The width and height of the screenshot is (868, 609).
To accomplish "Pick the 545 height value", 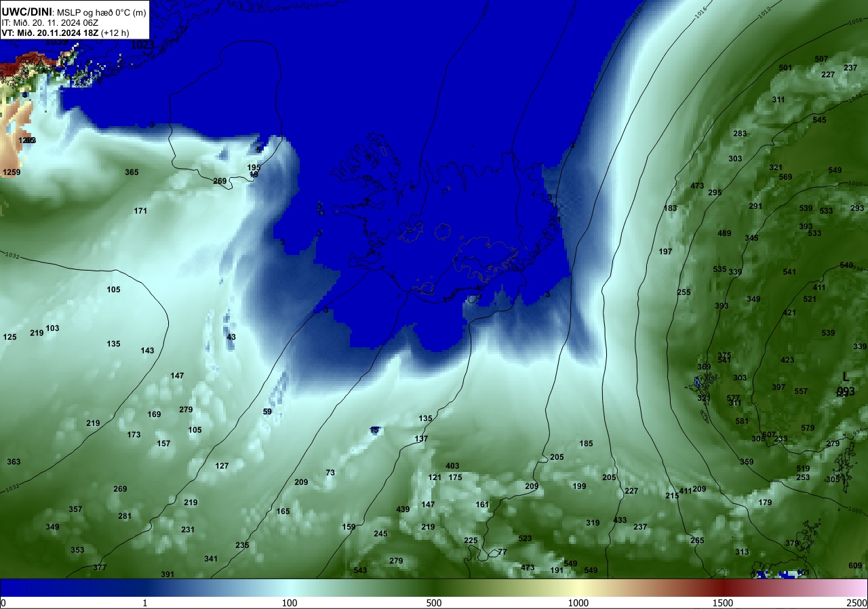I will click(x=819, y=120).
